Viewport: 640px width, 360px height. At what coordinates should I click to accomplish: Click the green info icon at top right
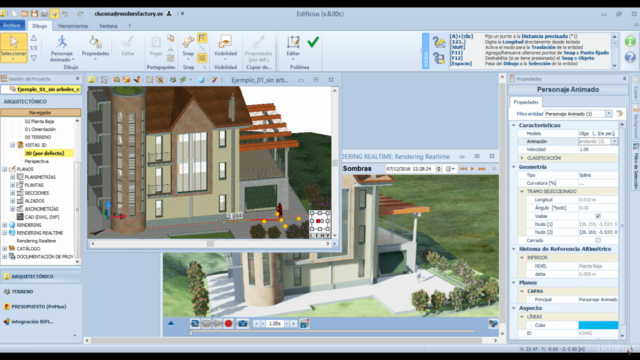[630, 41]
